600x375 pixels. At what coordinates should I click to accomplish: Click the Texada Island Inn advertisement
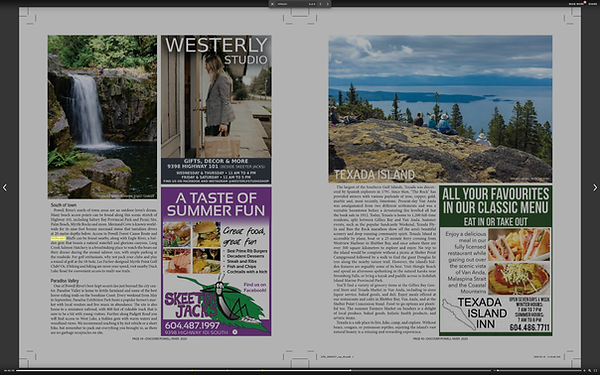click(x=496, y=261)
